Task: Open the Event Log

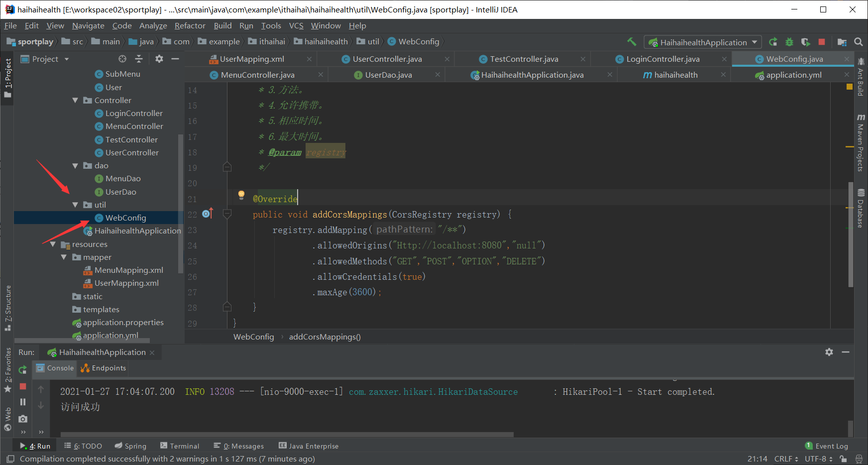Action: tap(827, 446)
